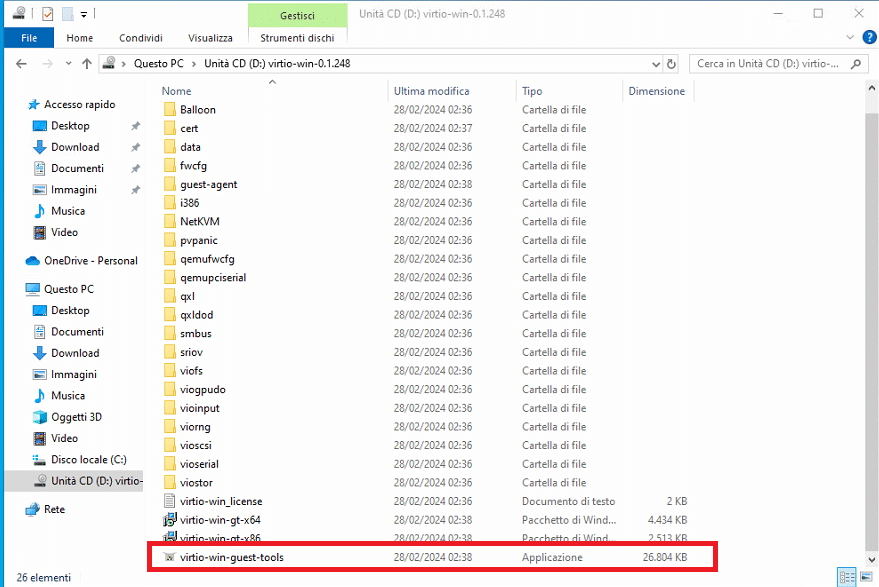Viewport: 879px width, 587px height.
Task: Select the i386 folder name
Action: click(189, 203)
